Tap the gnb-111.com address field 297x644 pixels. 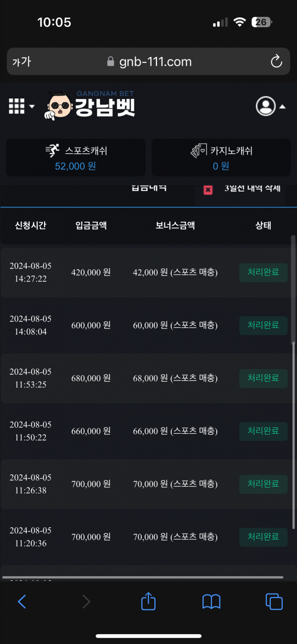click(148, 62)
